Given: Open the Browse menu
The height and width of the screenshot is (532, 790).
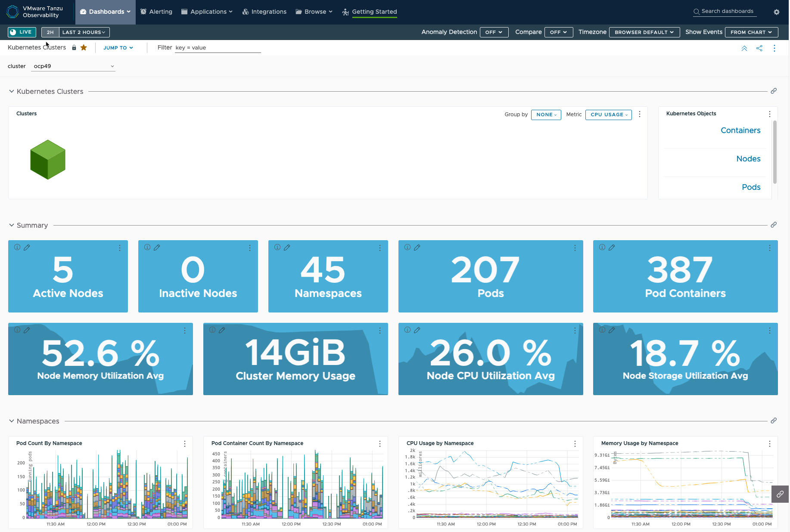Looking at the screenshot, I should click(314, 12).
